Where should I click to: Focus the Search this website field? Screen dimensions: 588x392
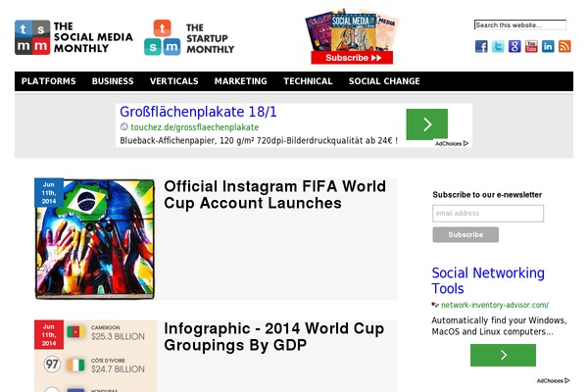[520, 25]
